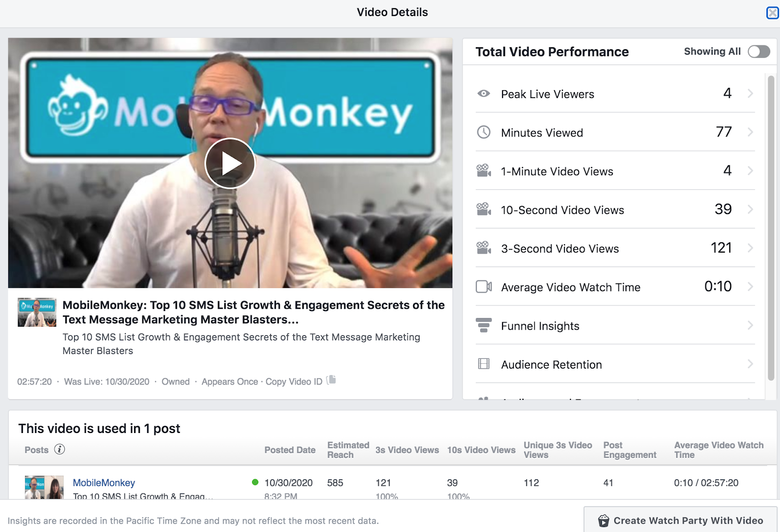This screenshot has height=532, width=780.
Task: Open the Minutes Viewed metric
Action: point(615,132)
